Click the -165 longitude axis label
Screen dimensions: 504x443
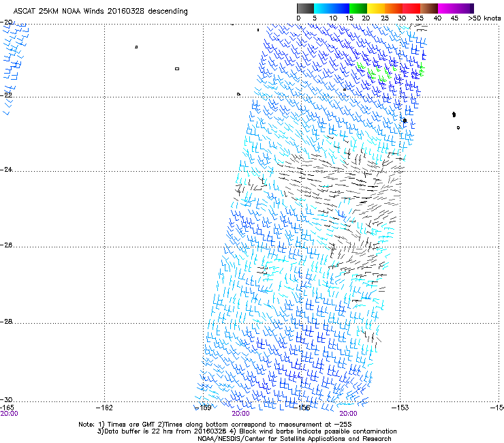coord(7,408)
